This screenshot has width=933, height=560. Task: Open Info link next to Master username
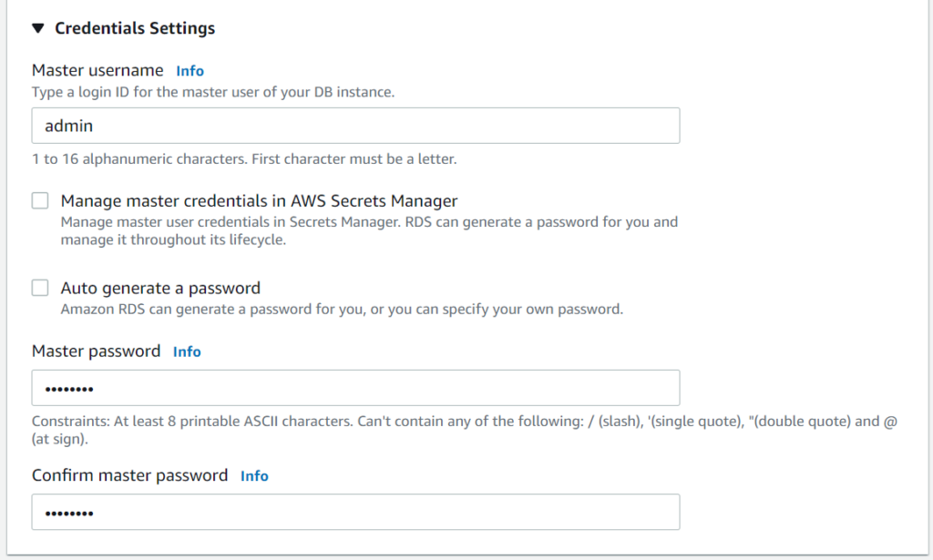(190, 71)
